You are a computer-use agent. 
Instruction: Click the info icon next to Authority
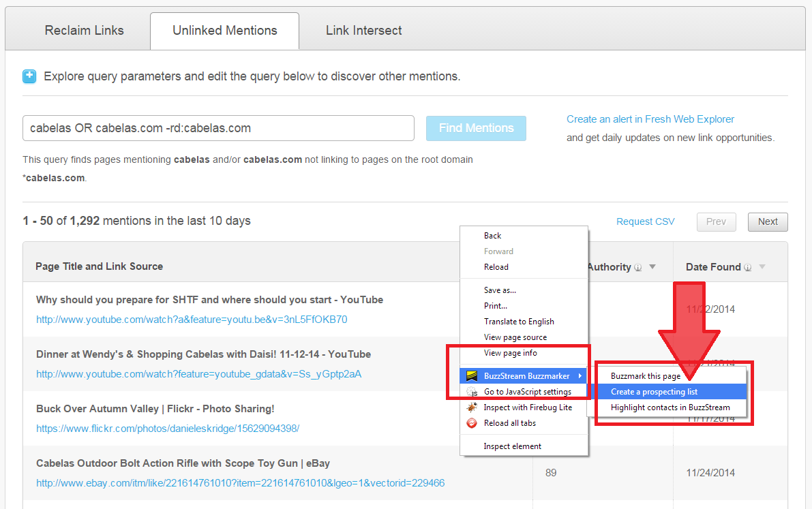[638, 267]
